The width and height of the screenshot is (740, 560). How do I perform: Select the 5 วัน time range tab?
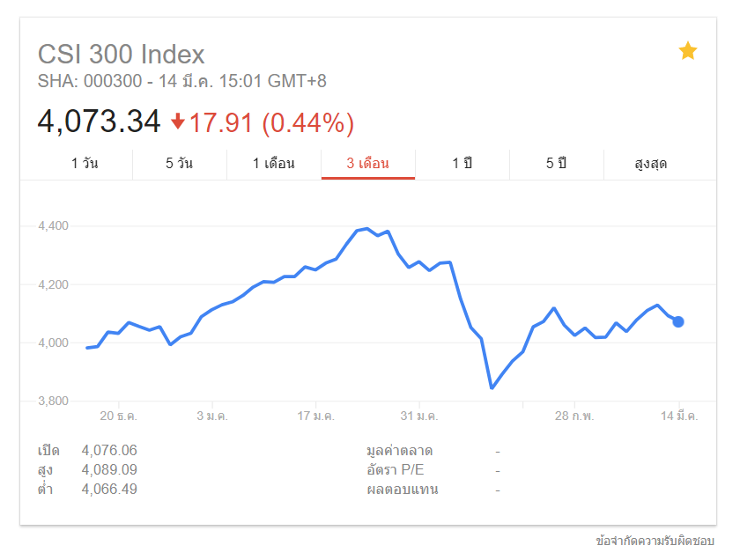pos(179,164)
